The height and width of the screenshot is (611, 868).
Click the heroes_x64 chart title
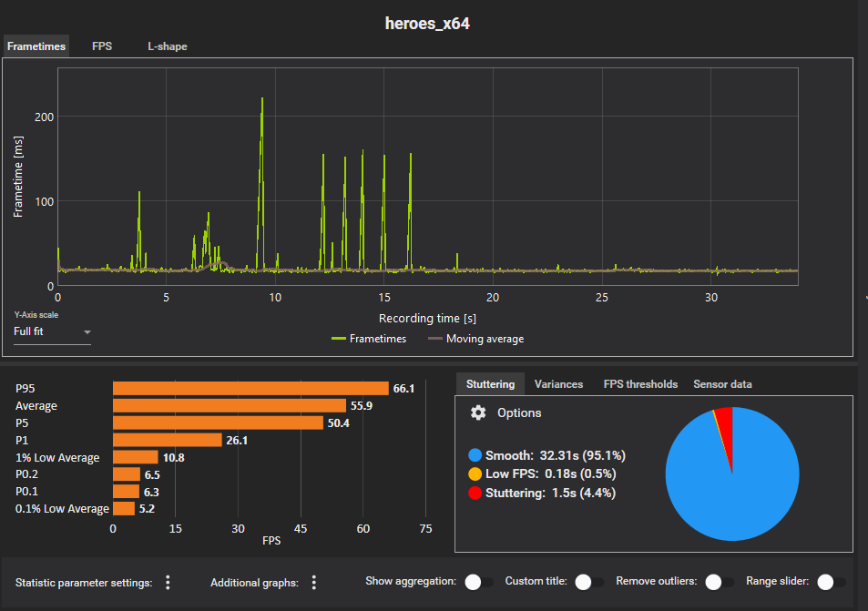[427, 24]
